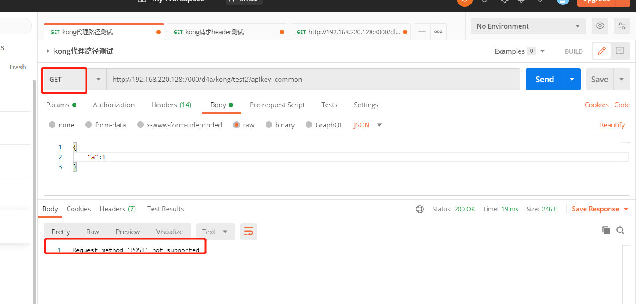This screenshot has width=644, height=304.
Task: Open the request Settings tab
Action: (x=366, y=105)
